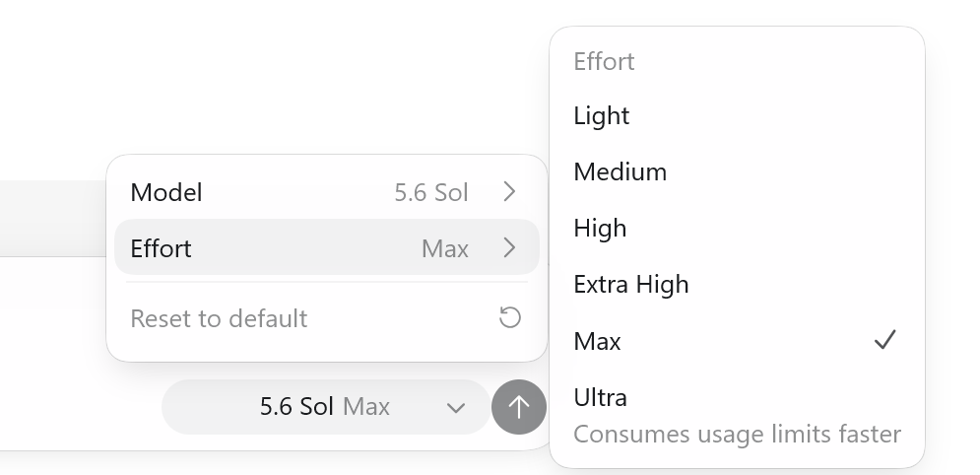The width and height of the screenshot is (980, 475).
Task: Click the 5.6 Sol Max selector label
Action: (x=325, y=407)
